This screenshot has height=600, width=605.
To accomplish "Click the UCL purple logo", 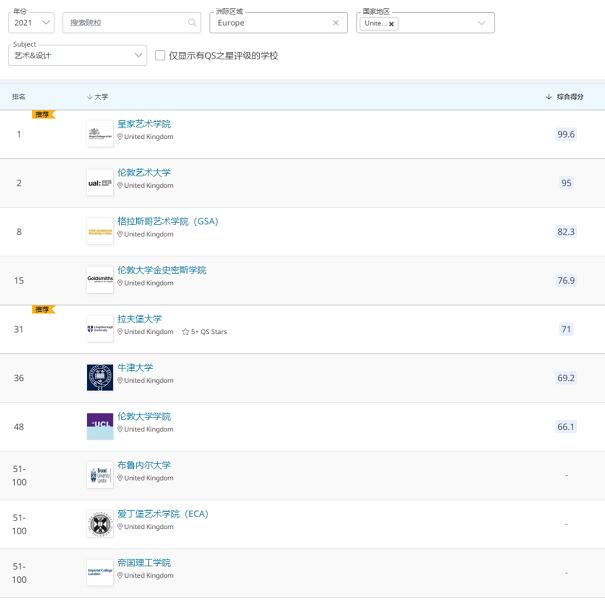I will (100, 426).
